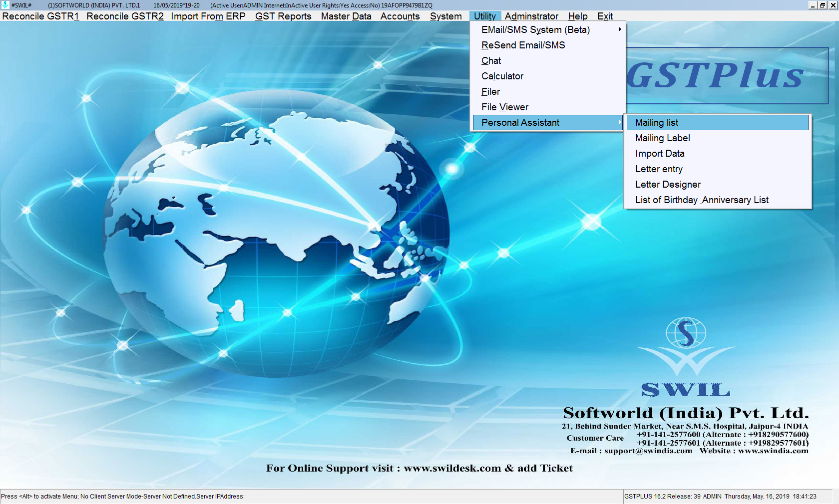The height and width of the screenshot is (504, 839).
Task: Open the System menu
Action: [446, 16]
